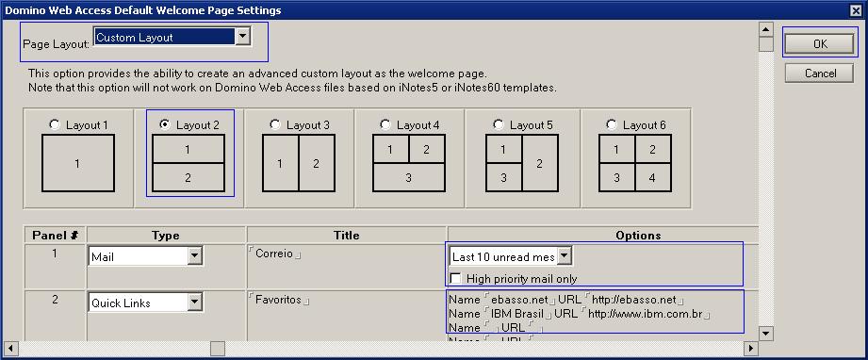Select Layout 6 four-panel radio option
Viewport: 868px width, 360px height.
(x=611, y=124)
